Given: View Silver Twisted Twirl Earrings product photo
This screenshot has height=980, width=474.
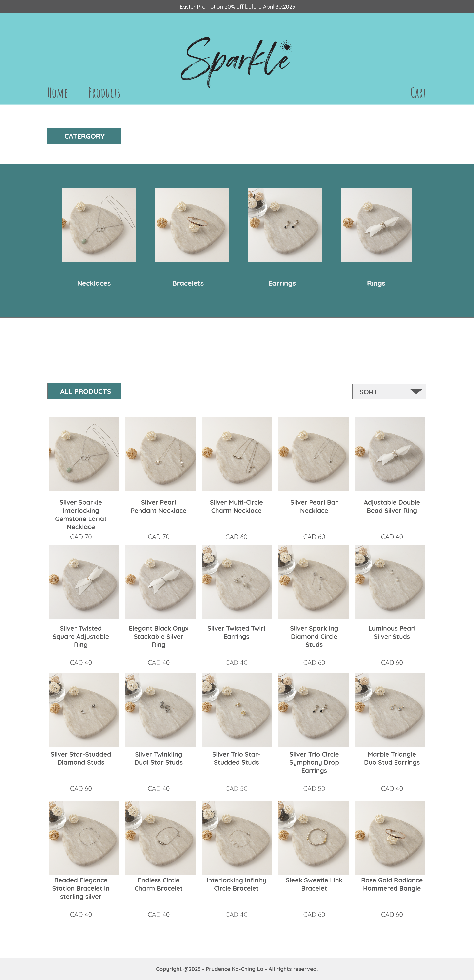Looking at the screenshot, I should tap(237, 582).
